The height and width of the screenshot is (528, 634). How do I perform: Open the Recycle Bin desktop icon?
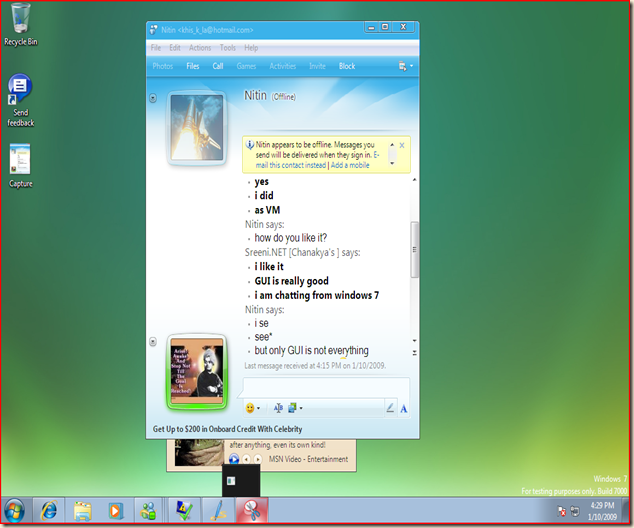[20, 24]
